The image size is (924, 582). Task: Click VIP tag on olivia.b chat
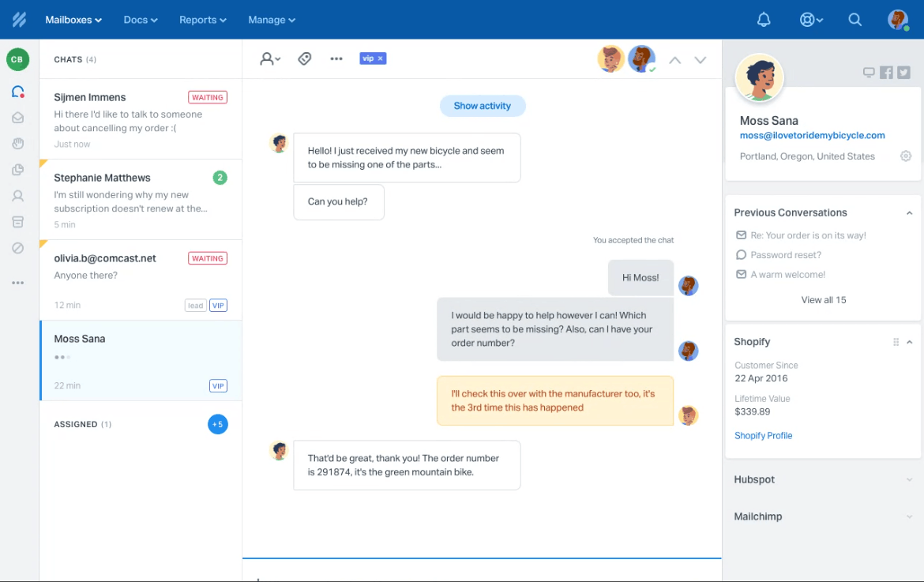point(218,305)
